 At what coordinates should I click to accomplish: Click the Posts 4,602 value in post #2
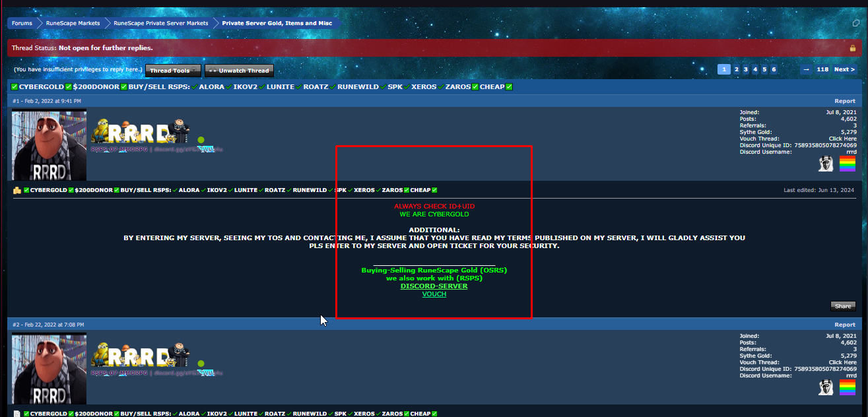coord(848,342)
